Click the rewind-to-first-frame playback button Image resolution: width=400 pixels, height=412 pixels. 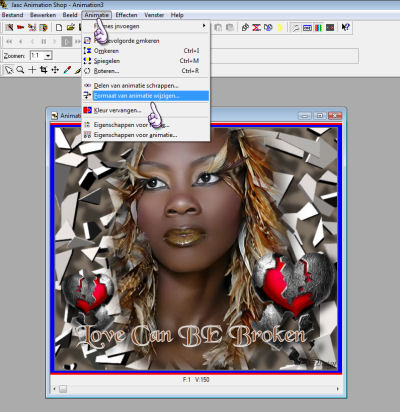(x=9, y=42)
